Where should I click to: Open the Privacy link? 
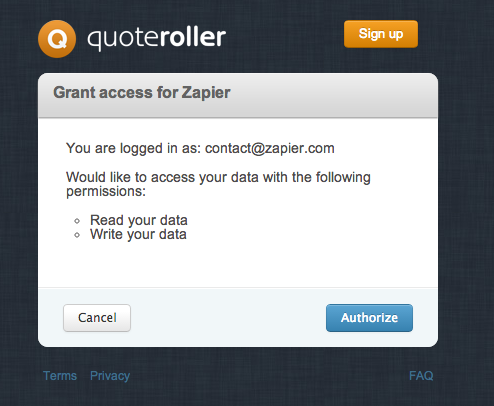(x=110, y=376)
